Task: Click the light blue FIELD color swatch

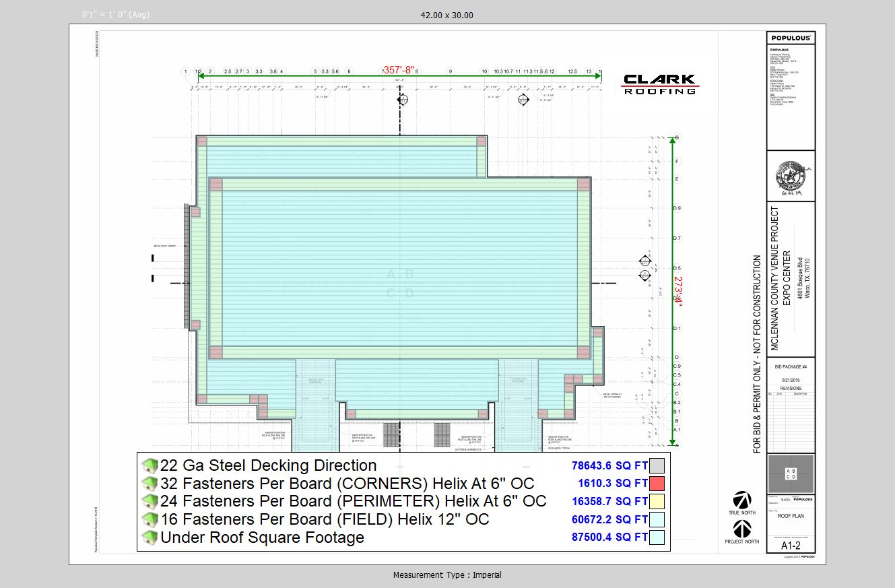Action: (x=657, y=520)
